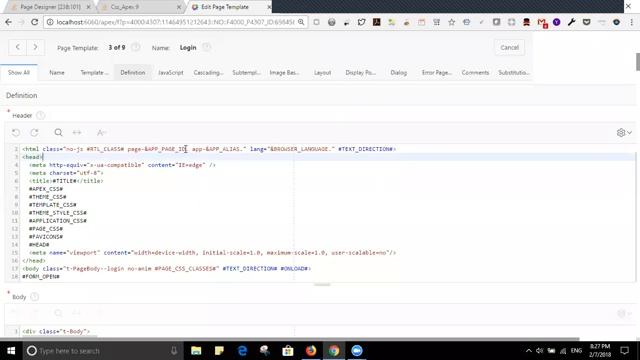This screenshot has height=360, width=640.
Task: Cancel editing the page template
Action: point(509,47)
